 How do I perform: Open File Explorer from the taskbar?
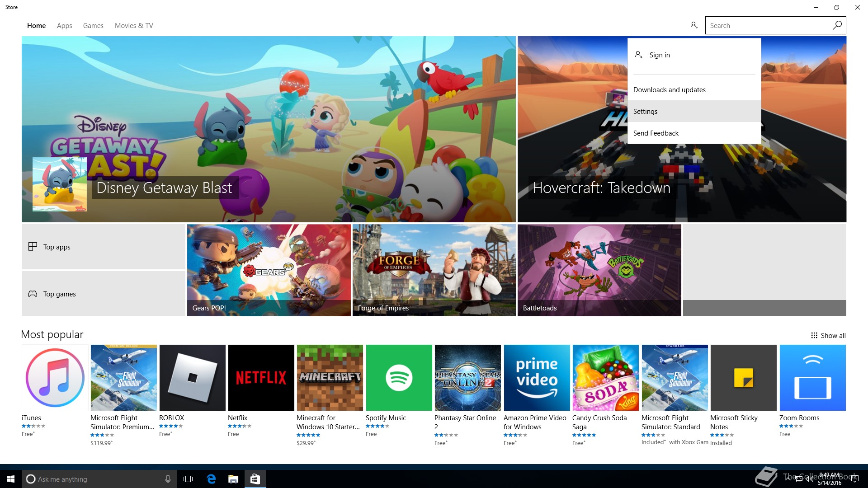tap(233, 479)
